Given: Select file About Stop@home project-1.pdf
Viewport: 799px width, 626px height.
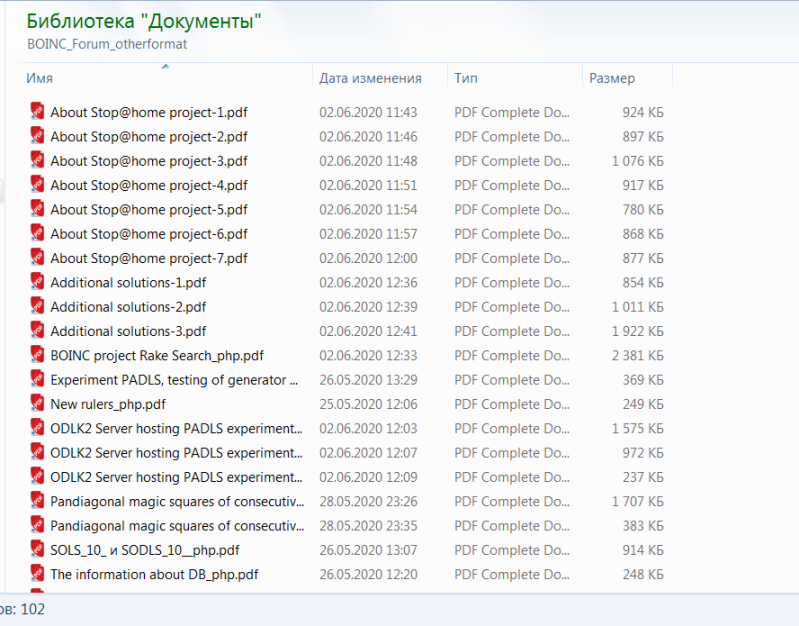Looking at the screenshot, I should [149, 112].
